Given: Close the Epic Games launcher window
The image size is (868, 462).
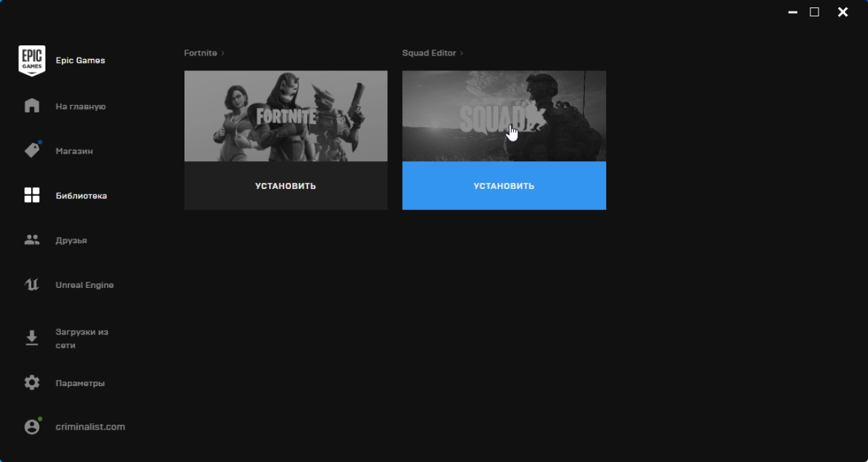Looking at the screenshot, I should (843, 12).
